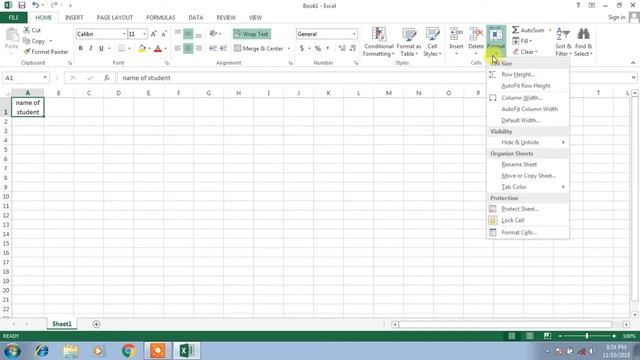Image resolution: width=640 pixels, height=360 pixels.
Task: Click the zoom slider handle
Action: tap(587, 336)
